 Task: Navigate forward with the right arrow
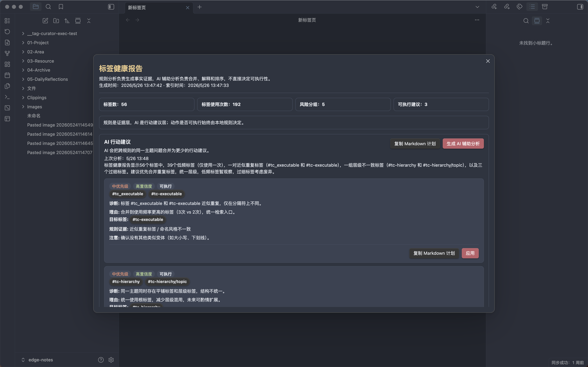click(x=137, y=20)
